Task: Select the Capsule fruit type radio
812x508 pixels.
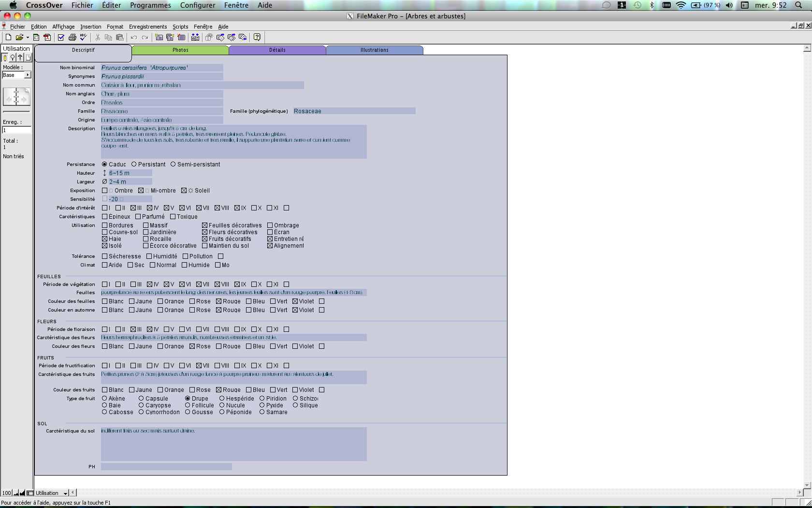Action: pyautogui.click(x=141, y=399)
